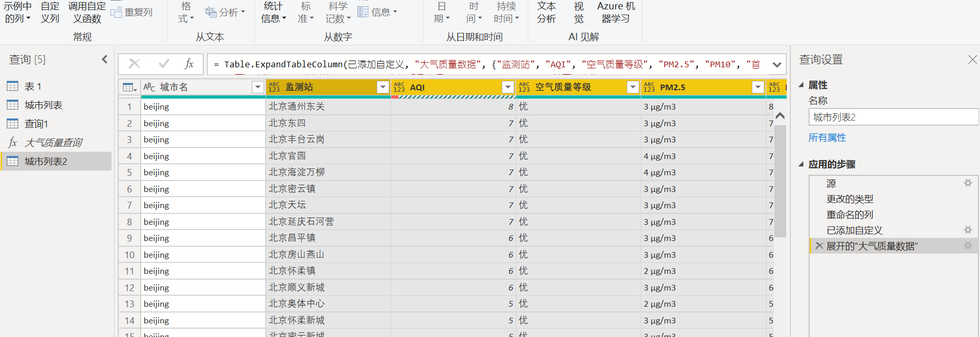Open settings gear for 源 step

pos(968,183)
